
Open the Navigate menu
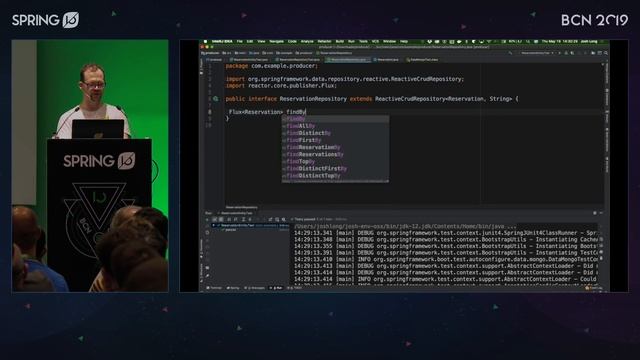click(276, 42)
